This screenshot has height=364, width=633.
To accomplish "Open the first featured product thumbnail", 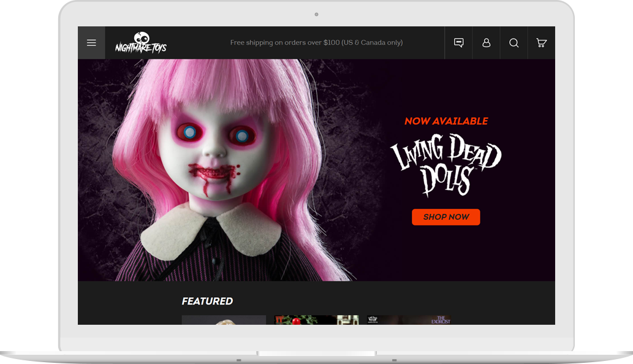I will [x=224, y=320].
